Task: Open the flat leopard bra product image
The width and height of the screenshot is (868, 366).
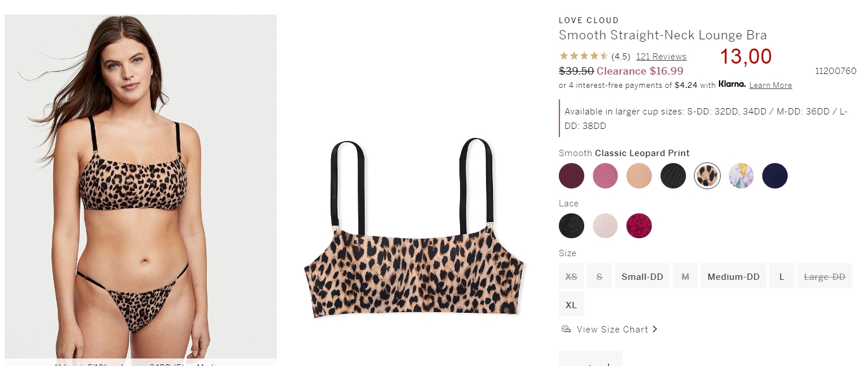Action: pos(414,228)
